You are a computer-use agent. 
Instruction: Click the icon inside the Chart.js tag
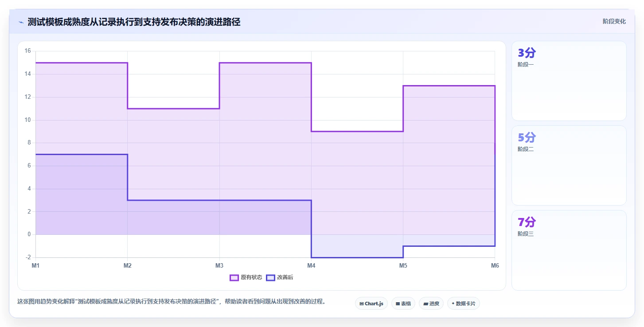pos(362,304)
